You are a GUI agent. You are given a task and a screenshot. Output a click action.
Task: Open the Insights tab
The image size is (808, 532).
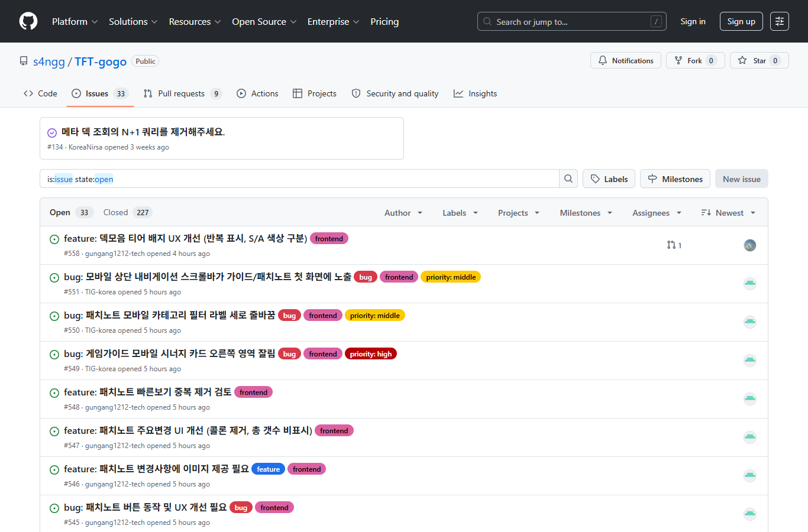tap(476, 93)
